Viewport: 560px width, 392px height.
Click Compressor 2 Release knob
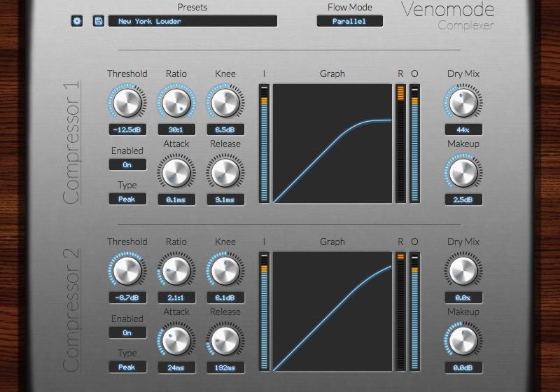point(225,340)
